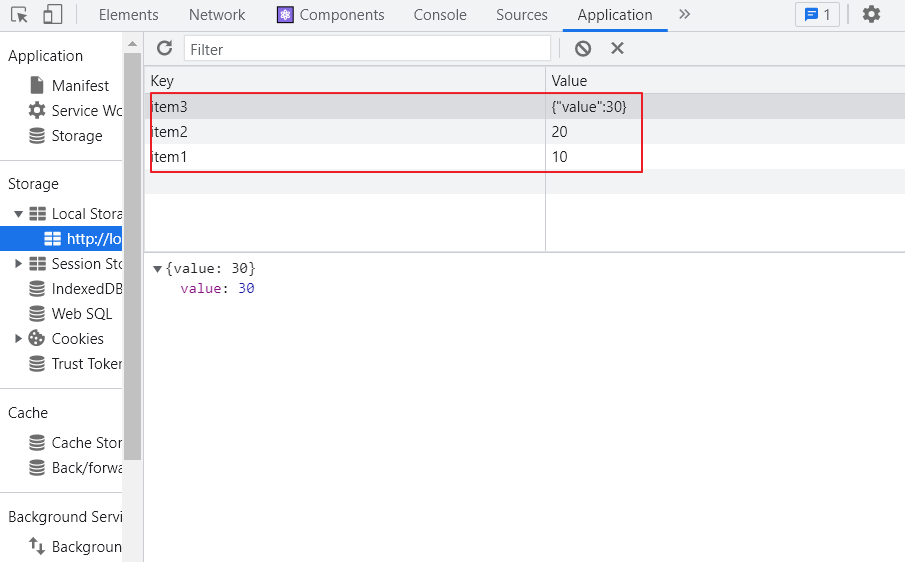
Task: Select the value cell showing 20
Action: click(725, 132)
